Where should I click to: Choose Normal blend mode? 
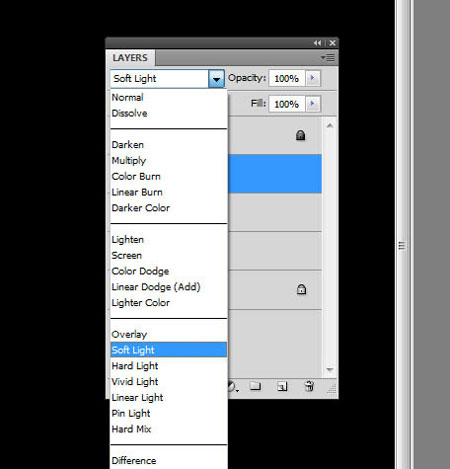169,97
